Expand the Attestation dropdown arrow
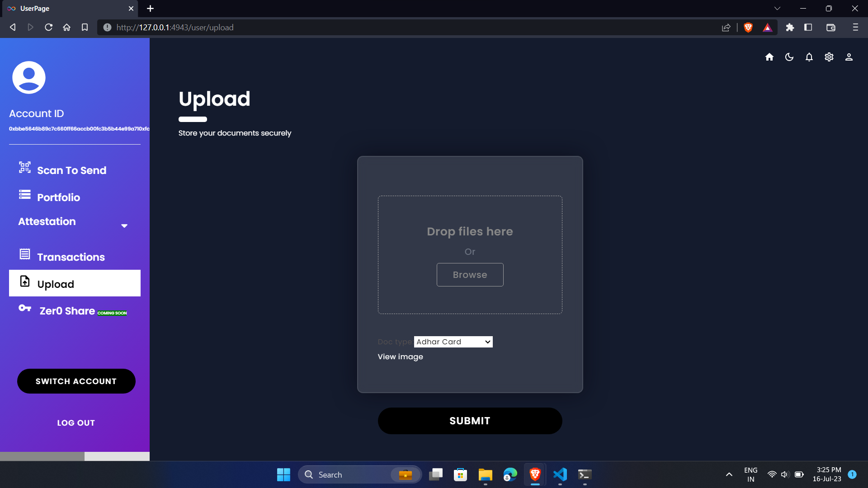The height and width of the screenshot is (488, 868). 124,226
